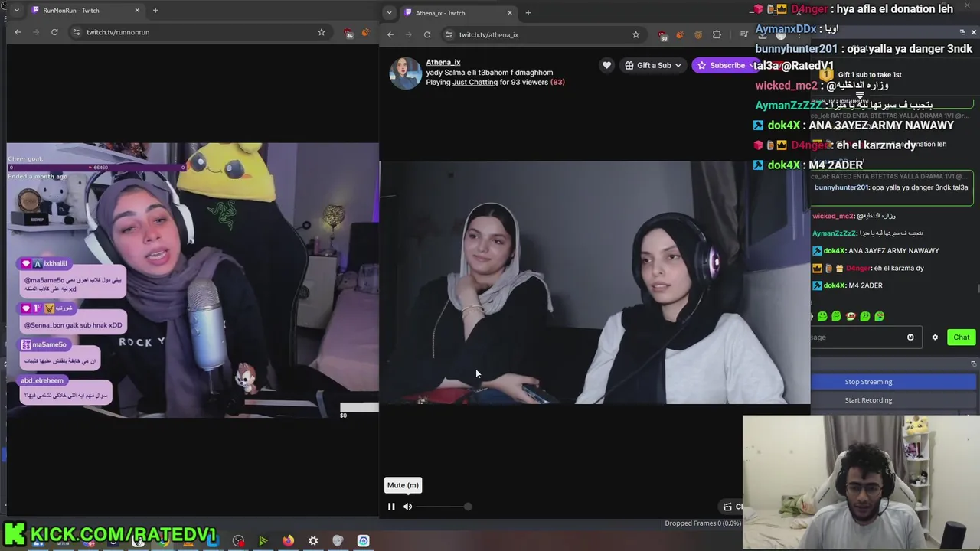Bookmark the twitch.tv/athena_ix page with the star
The width and height of the screenshot is (980, 551).
pyautogui.click(x=635, y=34)
